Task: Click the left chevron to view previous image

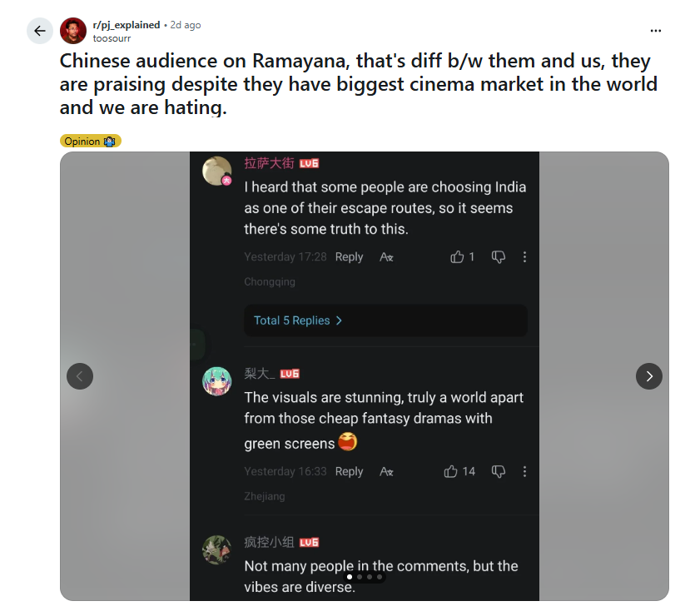Action: click(80, 376)
